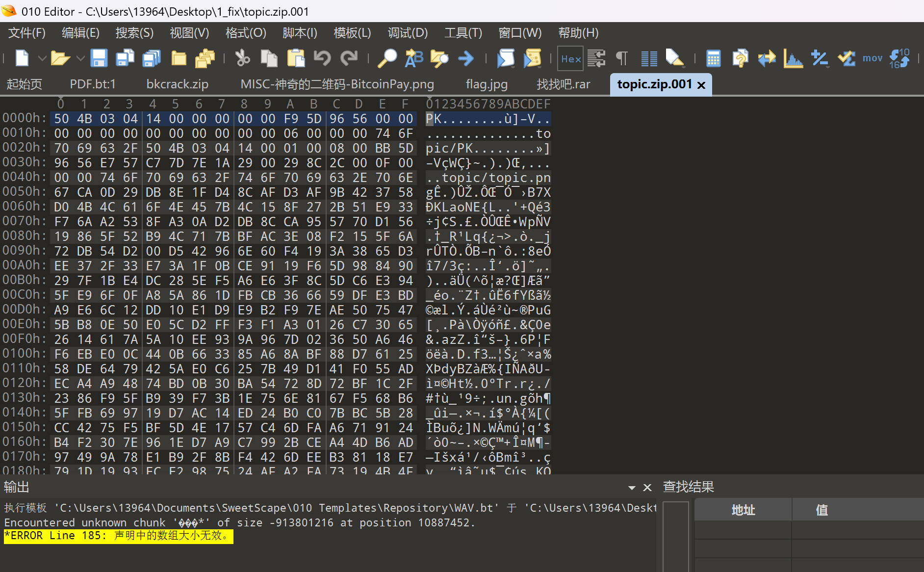
Task: Run Template using the cheese-scroll icon
Action: click(532, 58)
